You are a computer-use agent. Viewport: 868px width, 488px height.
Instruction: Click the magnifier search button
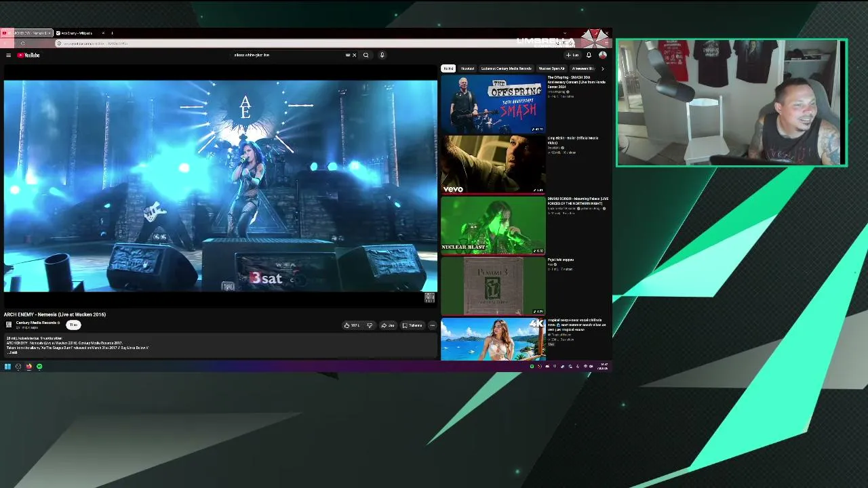tap(366, 55)
